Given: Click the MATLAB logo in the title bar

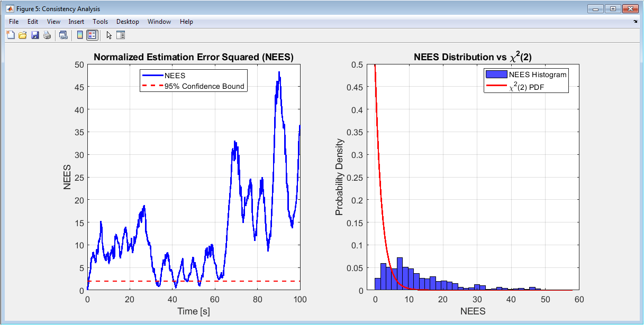Looking at the screenshot, I should (x=10, y=8).
